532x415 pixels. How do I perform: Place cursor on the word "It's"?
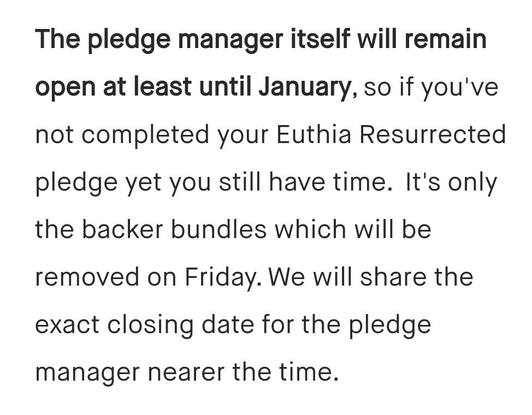point(423,182)
